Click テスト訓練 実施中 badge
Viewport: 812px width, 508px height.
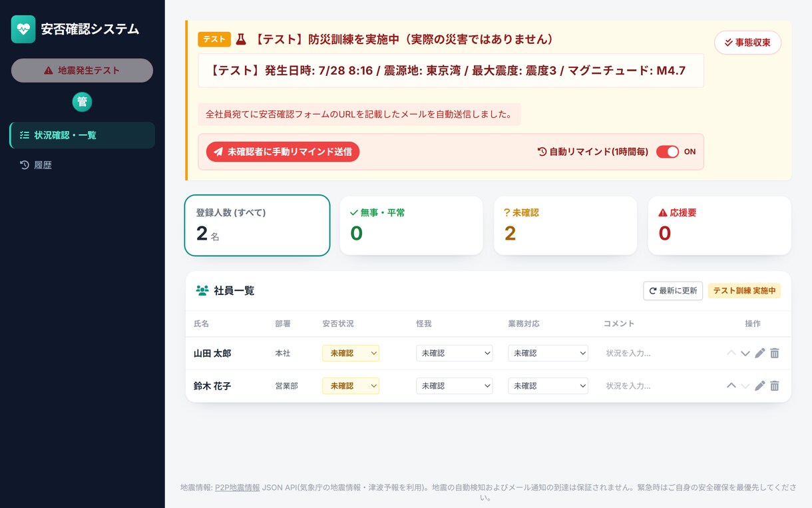click(744, 291)
